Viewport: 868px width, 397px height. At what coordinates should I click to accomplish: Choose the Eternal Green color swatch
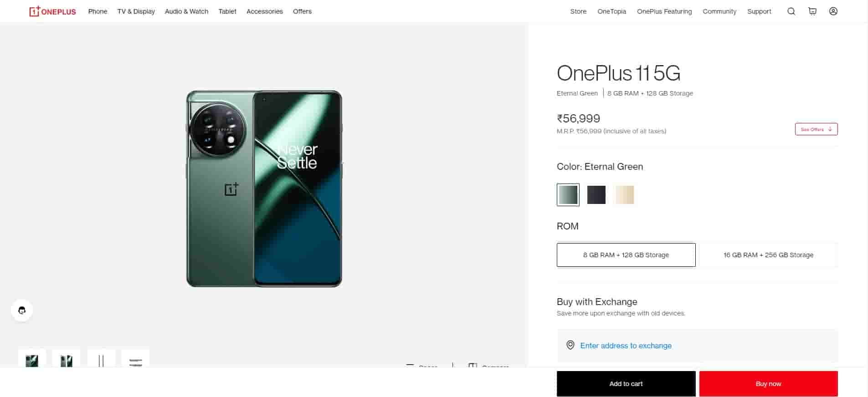click(x=568, y=195)
